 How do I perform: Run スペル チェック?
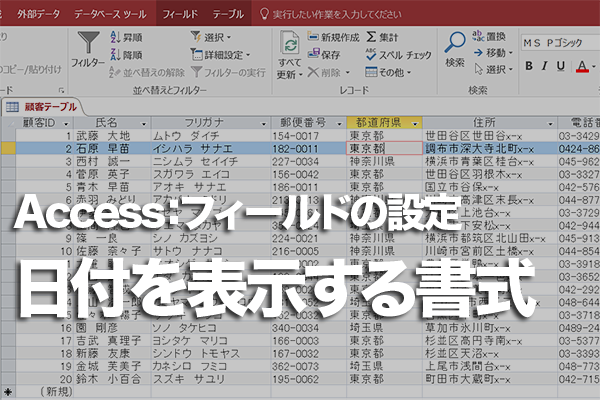(x=398, y=55)
